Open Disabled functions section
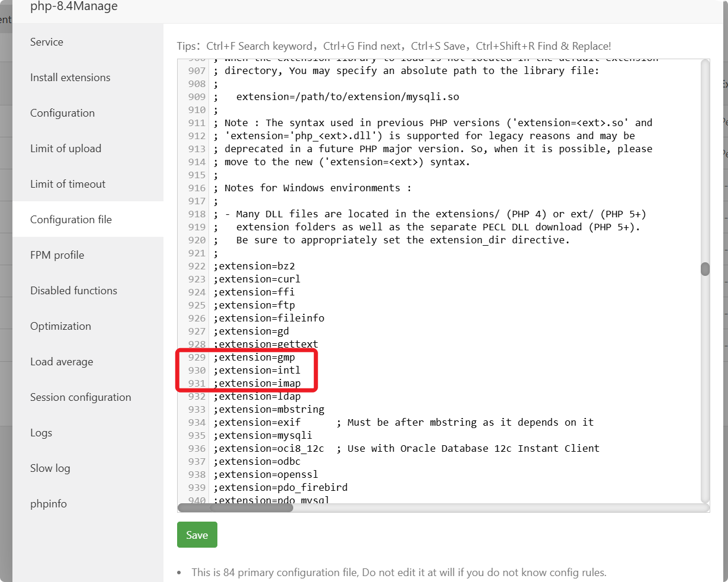Viewport: 728px width, 582px height. [88, 291]
